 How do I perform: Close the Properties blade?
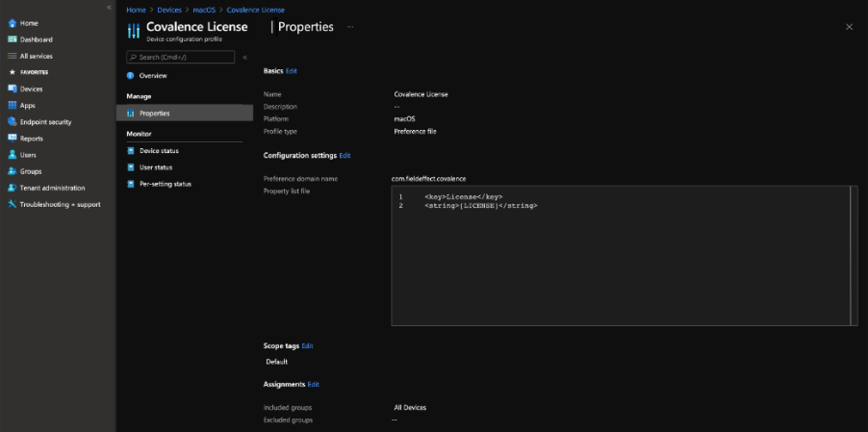(x=849, y=27)
